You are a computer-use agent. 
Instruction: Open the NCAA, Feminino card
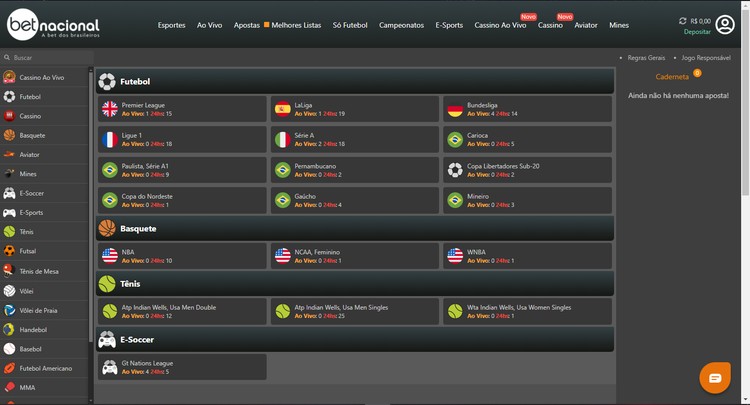click(355, 256)
